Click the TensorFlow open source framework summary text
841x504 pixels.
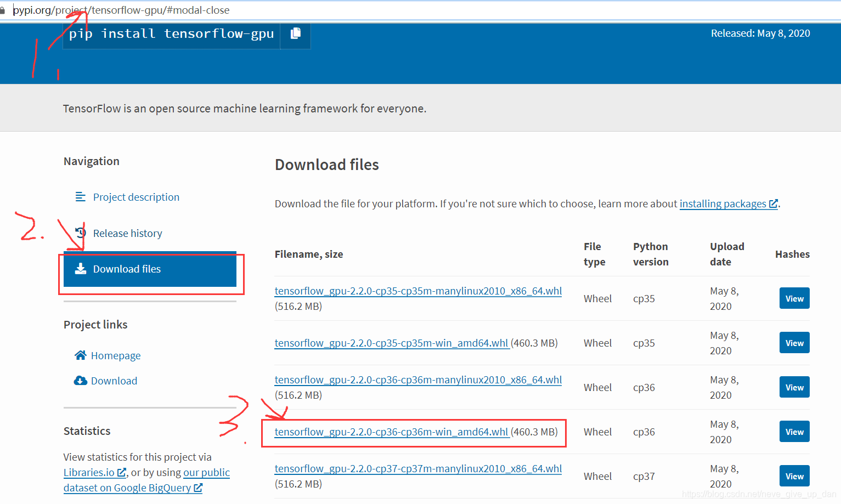click(x=245, y=109)
